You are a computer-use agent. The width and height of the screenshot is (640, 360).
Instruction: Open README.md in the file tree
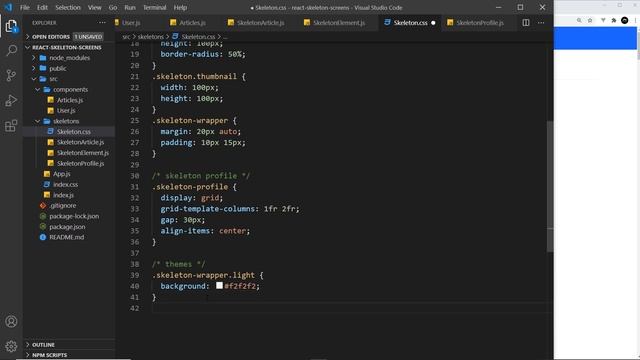pyautogui.click(x=69, y=237)
